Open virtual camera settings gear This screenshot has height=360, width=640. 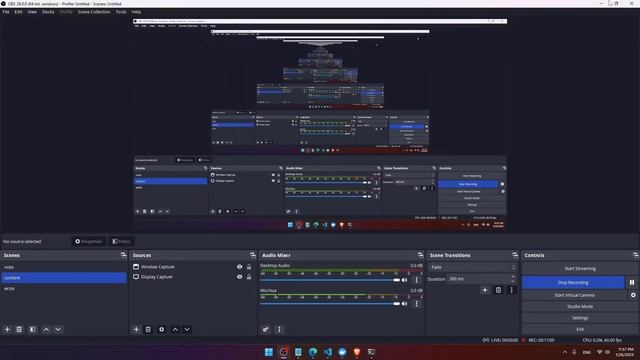point(633,295)
